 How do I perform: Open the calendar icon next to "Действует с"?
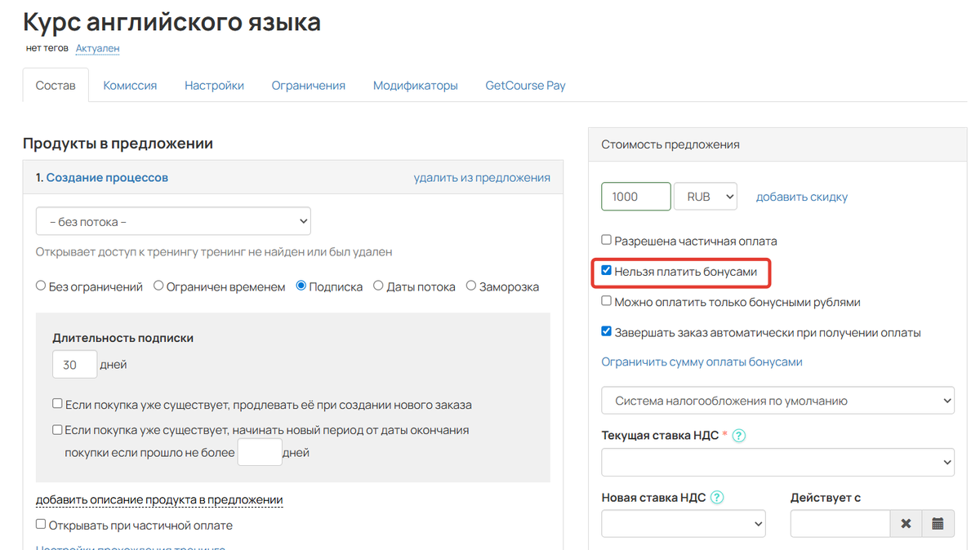coord(937,523)
